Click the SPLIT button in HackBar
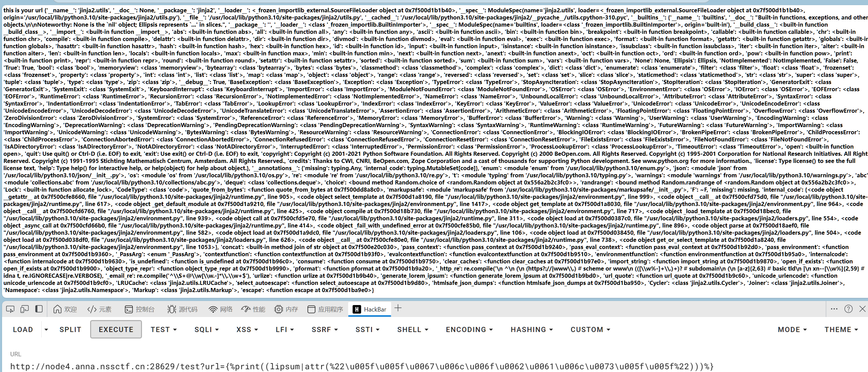Screen dimensions: 868x372 tap(70, 330)
